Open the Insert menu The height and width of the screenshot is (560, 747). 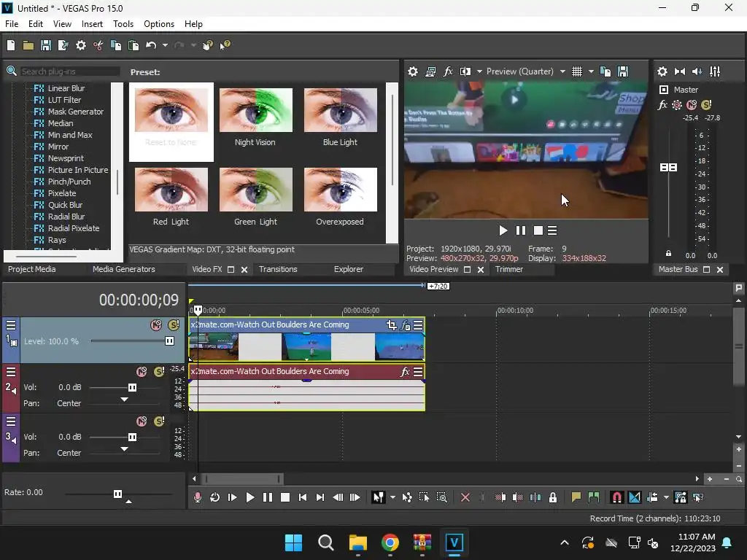tap(92, 24)
